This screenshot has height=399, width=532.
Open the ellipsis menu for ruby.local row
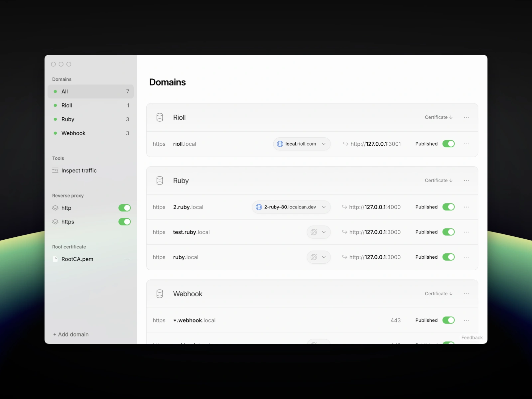[x=466, y=257]
